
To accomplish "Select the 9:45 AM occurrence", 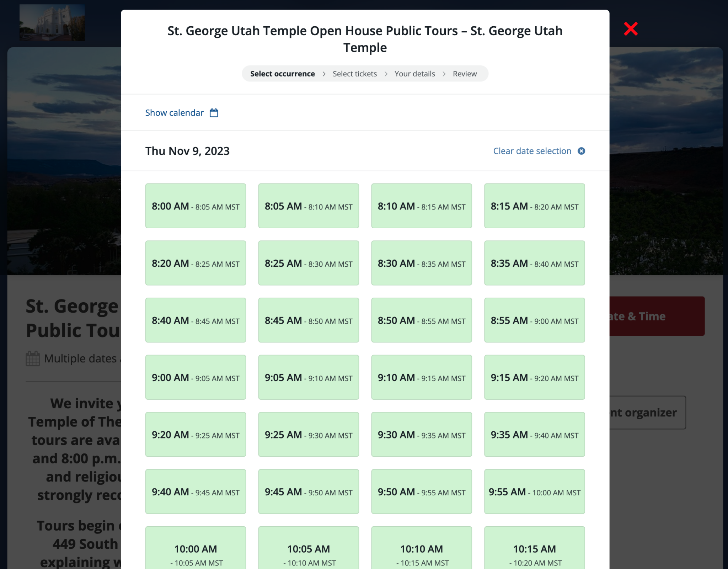I will tap(309, 491).
